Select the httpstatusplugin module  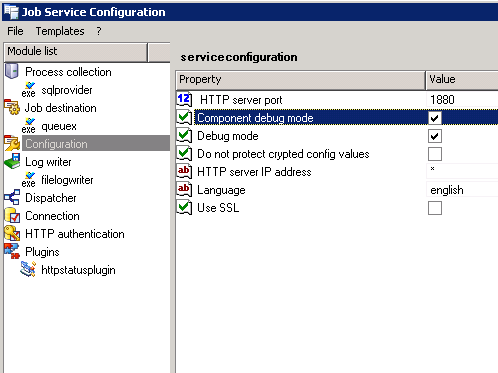pyautogui.click(x=78, y=270)
